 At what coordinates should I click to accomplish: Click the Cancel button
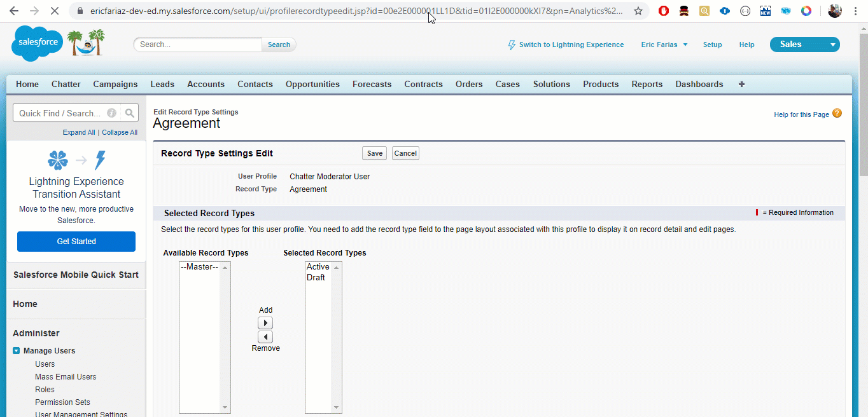pos(405,153)
